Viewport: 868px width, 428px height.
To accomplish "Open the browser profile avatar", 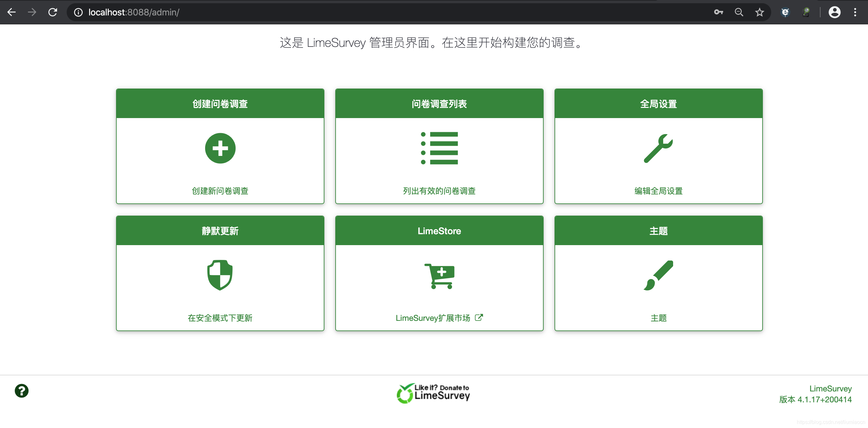I will [834, 12].
